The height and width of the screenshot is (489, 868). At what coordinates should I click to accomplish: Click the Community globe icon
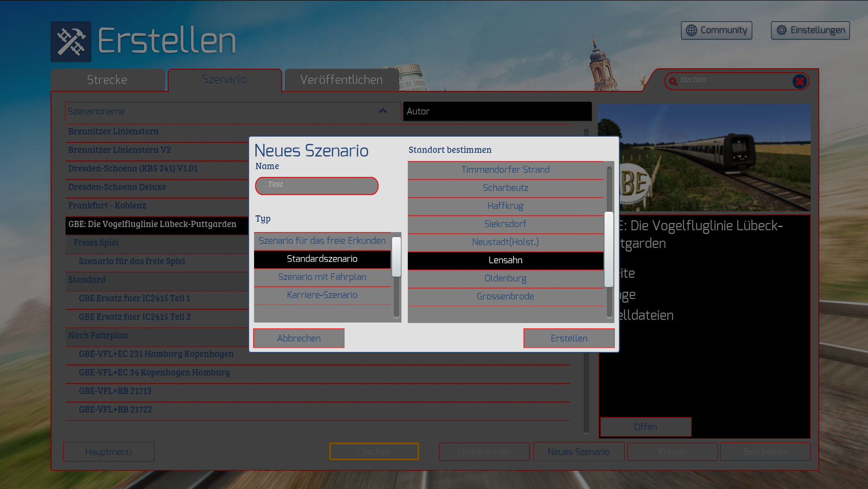point(691,30)
